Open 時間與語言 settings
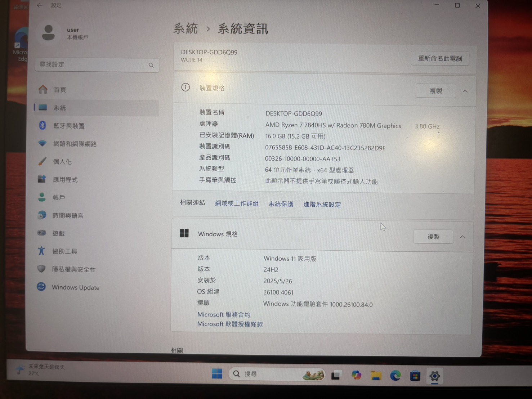Screen dimensions: 532x399 tap(96, 215)
